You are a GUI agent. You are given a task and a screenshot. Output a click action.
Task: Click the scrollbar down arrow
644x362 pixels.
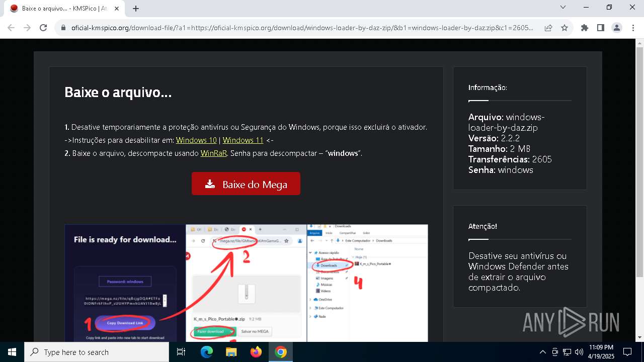pyautogui.click(x=639, y=337)
